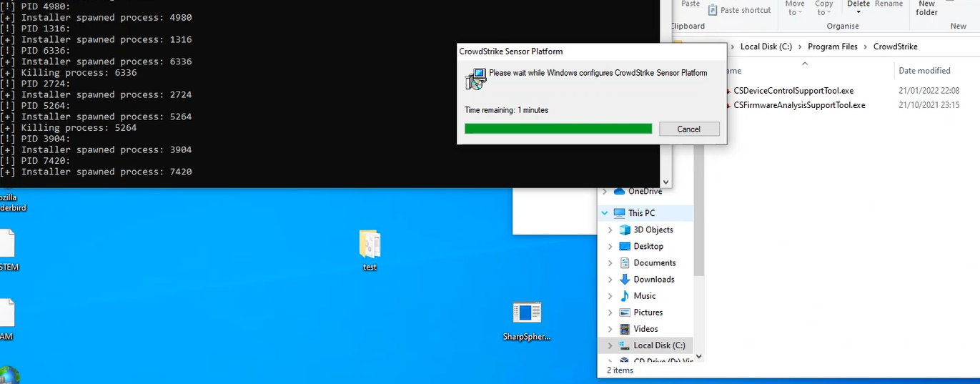980x384 pixels.
Task: Click the Music note icon in tree
Action: tap(625, 295)
